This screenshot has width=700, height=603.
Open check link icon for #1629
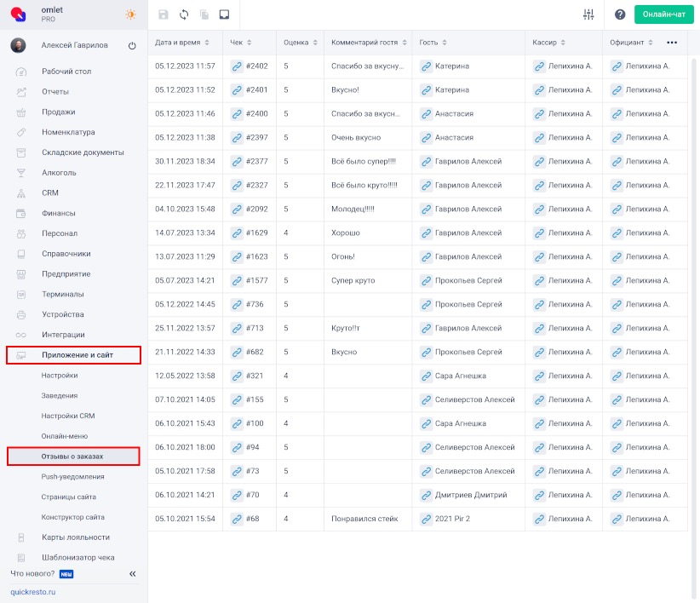pos(237,233)
